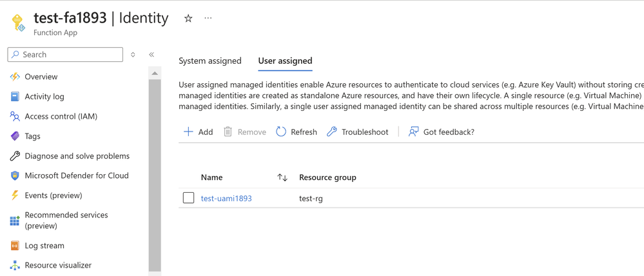
Task: Click the Name sort arrows icon
Action: (282, 177)
